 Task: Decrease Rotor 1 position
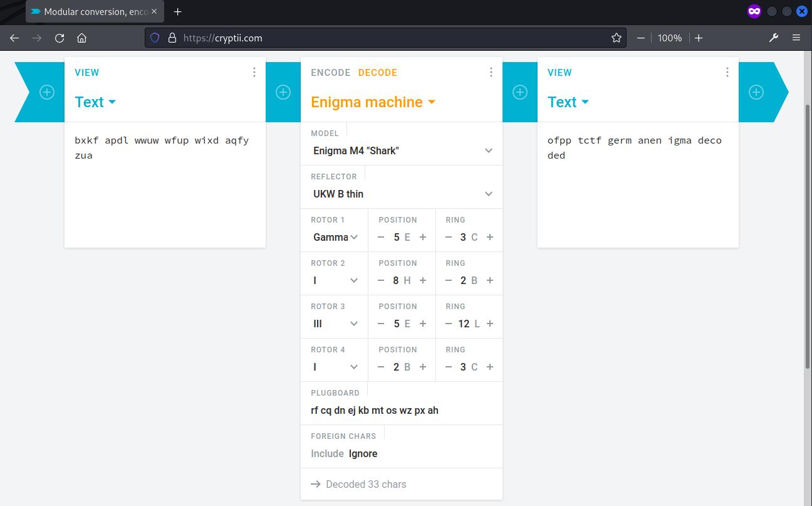pos(381,237)
